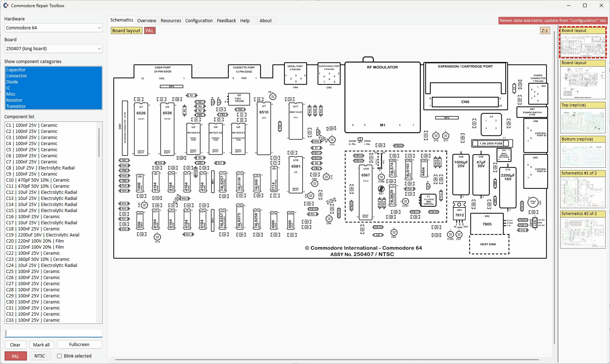Toggle the Connector category
Viewport: 610px width, 364px height.
coord(53,76)
